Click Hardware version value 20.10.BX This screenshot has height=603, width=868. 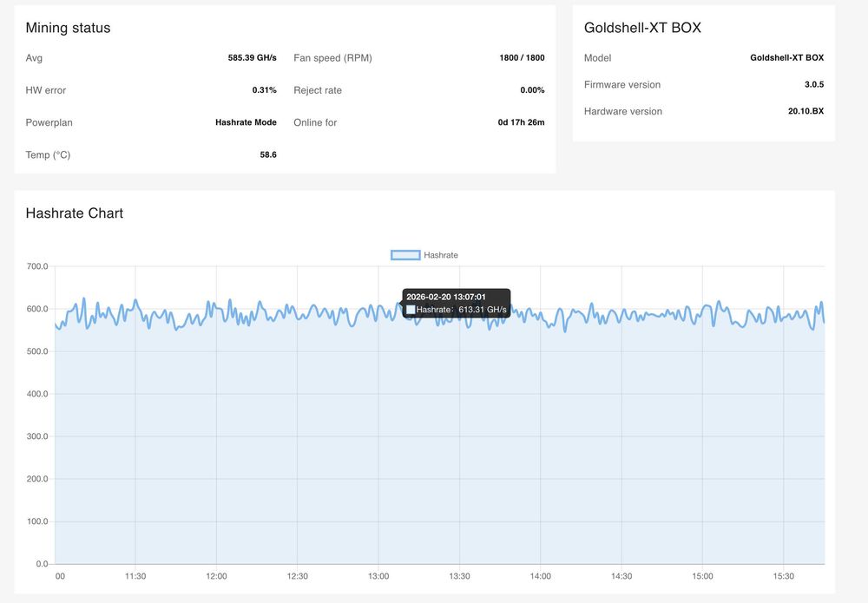pyautogui.click(x=806, y=111)
